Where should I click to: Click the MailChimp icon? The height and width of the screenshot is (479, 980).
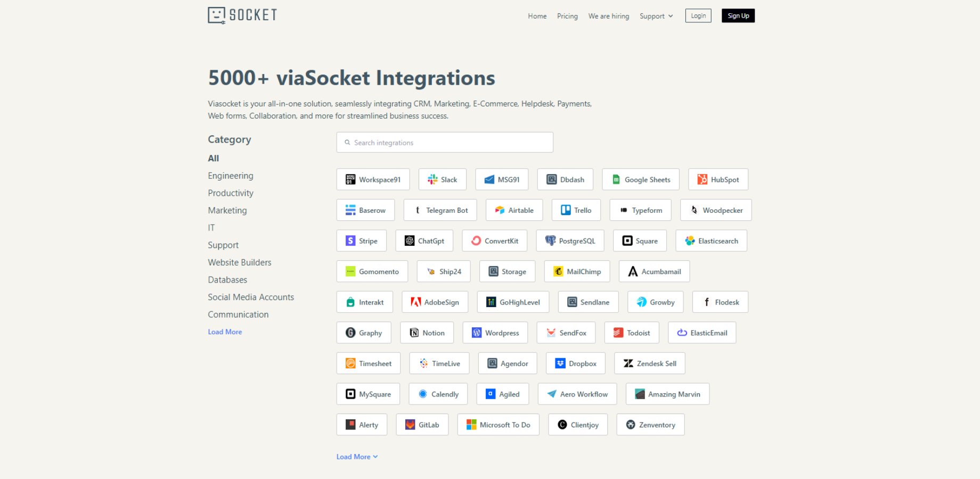[x=558, y=271]
